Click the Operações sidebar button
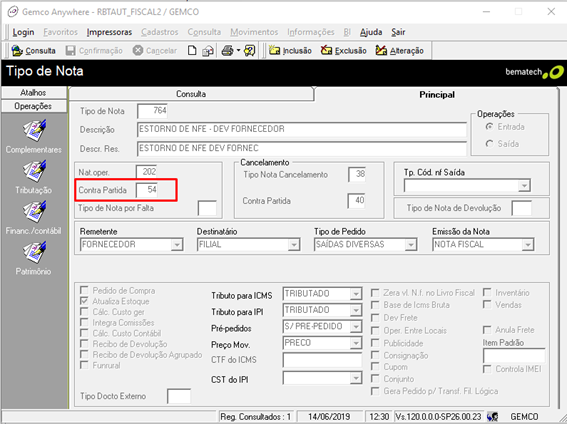This screenshot has width=567, height=424. (x=33, y=106)
